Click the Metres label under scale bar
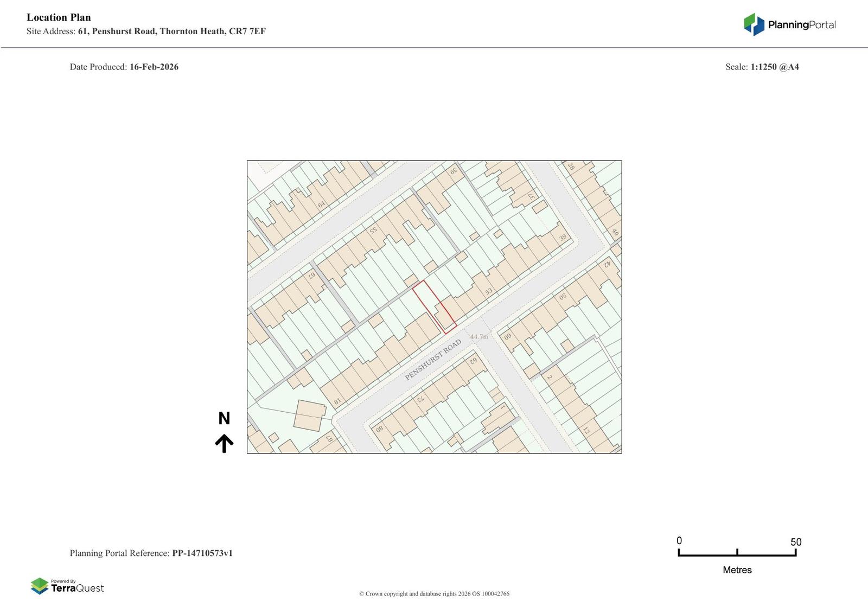The width and height of the screenshot is (868, 614). click(737, 570)
